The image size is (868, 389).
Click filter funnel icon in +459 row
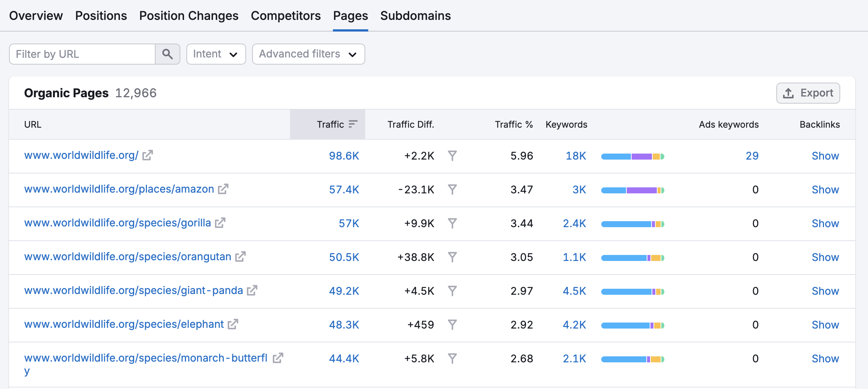pos(452,325)
